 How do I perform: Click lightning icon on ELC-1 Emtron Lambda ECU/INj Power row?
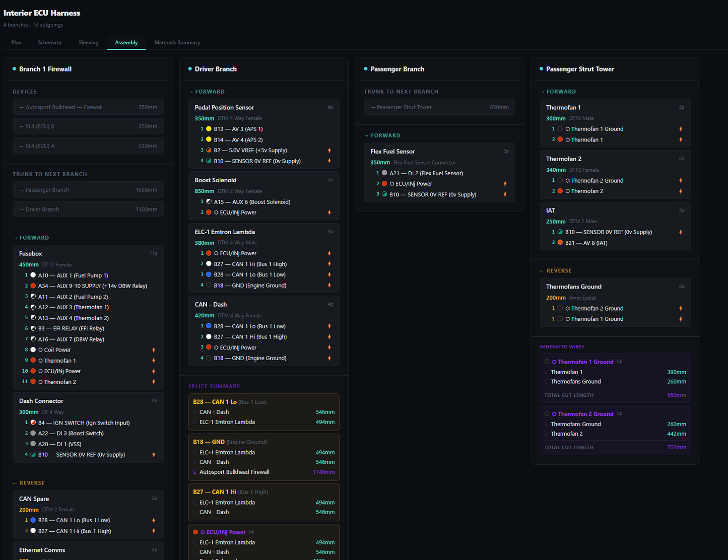click(329, 253)
